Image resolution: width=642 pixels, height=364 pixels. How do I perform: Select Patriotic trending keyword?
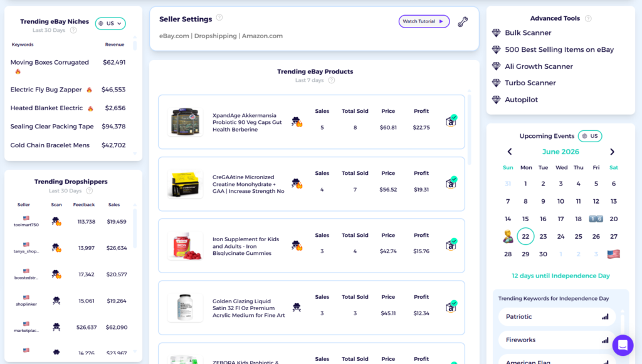pos(557,316)
